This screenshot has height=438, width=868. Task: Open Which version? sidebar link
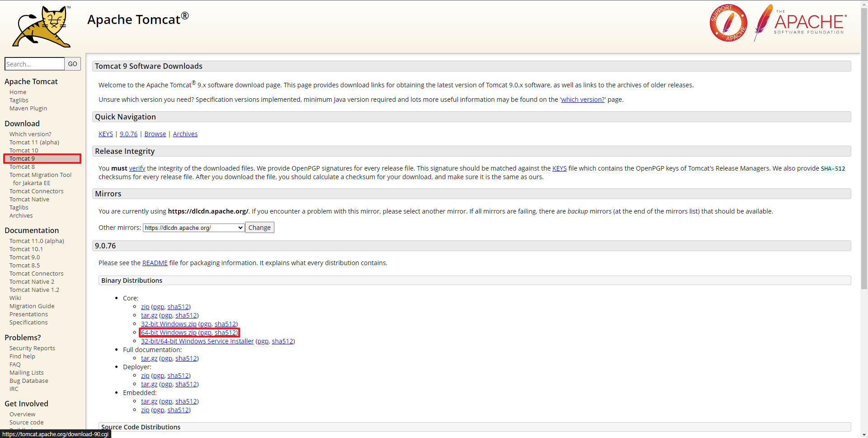click(30, 134)
